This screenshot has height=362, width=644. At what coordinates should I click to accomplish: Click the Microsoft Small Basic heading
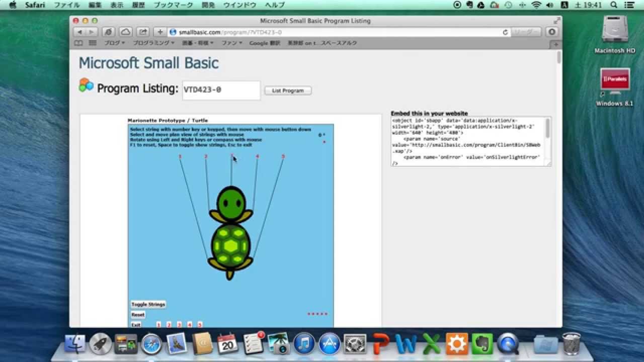(148, 63)
